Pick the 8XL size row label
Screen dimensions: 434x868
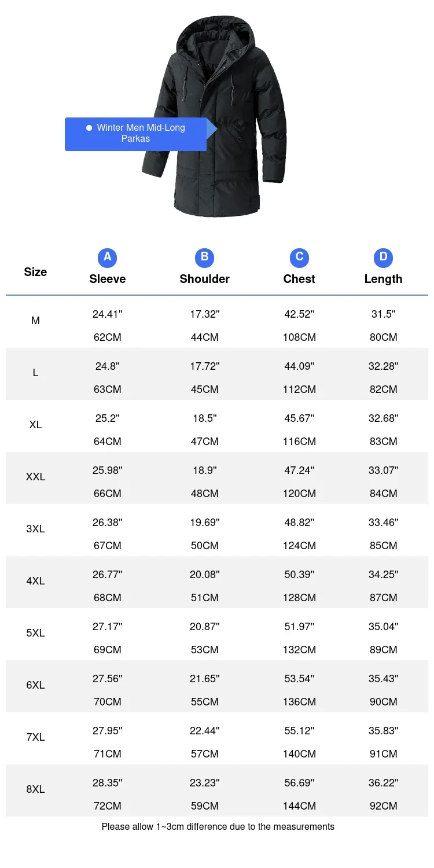click(35, 789)
